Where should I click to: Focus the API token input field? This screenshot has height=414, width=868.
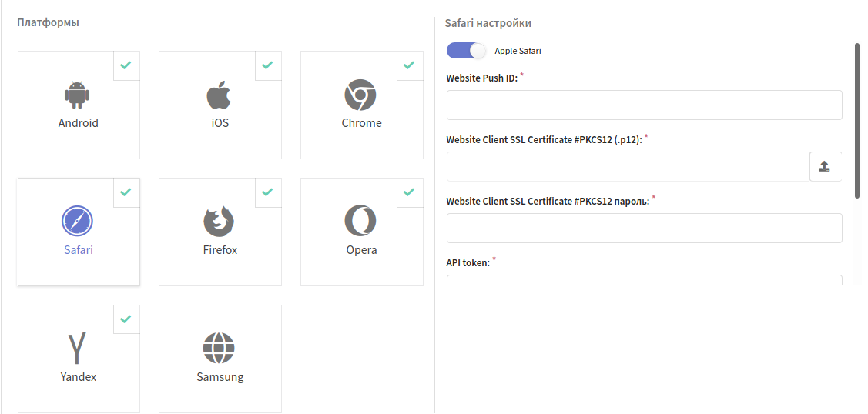(645, 280)
